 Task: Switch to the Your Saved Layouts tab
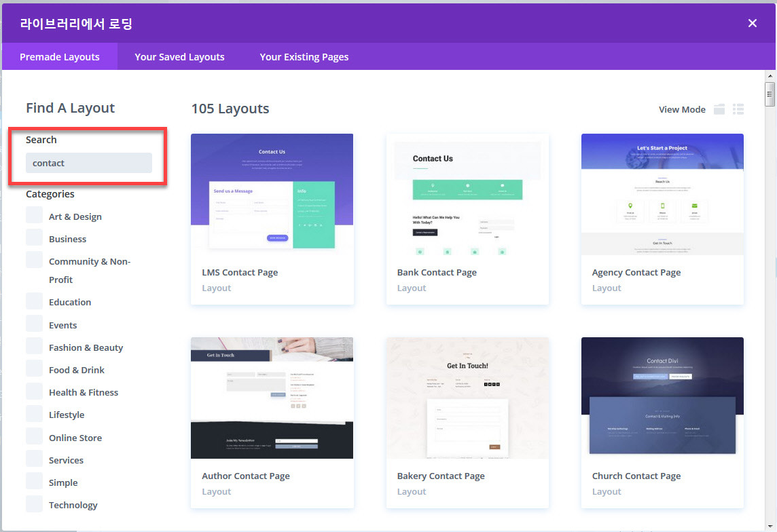point(179,57)
